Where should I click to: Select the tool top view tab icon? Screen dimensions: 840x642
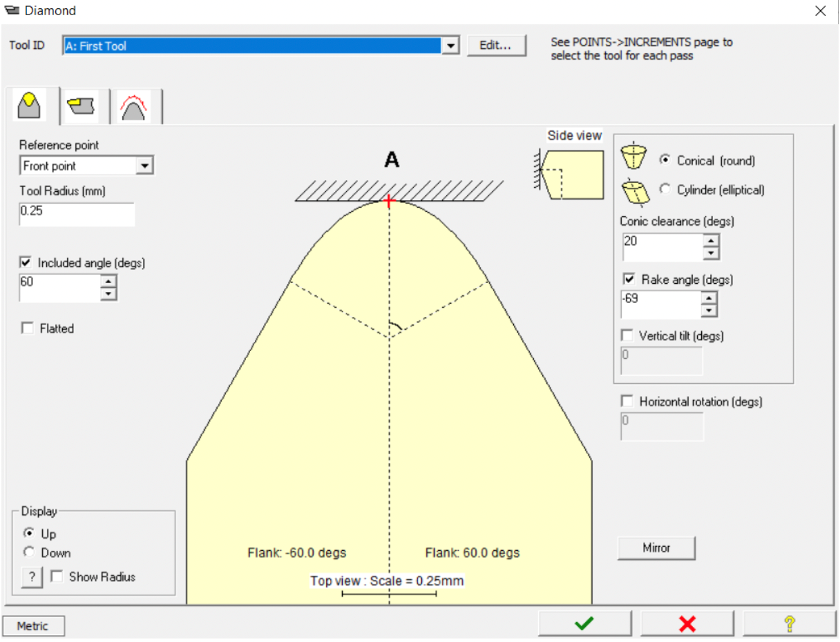coord(32,106)
